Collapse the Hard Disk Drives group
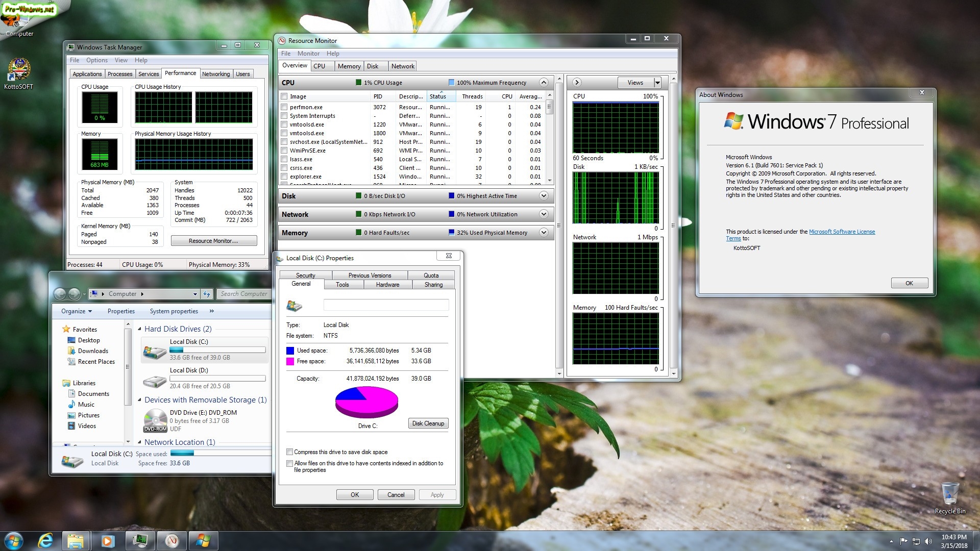980x551 pixels. (x=140, y=329)
